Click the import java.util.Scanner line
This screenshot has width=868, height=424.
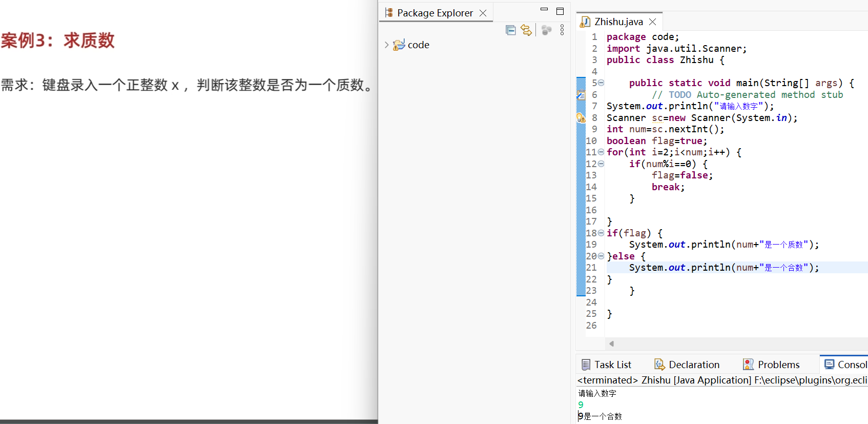click(676, 49)
